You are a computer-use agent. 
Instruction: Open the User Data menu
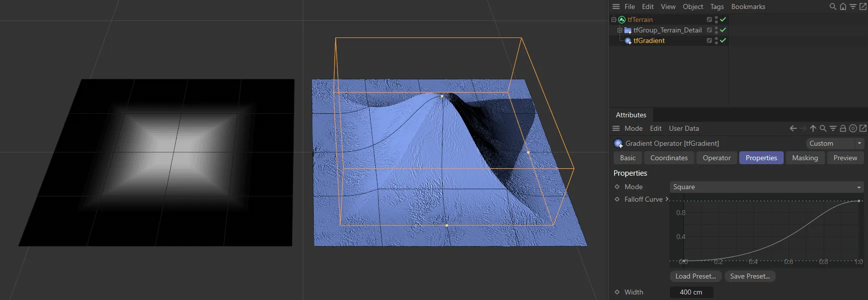tap(684, 128)
